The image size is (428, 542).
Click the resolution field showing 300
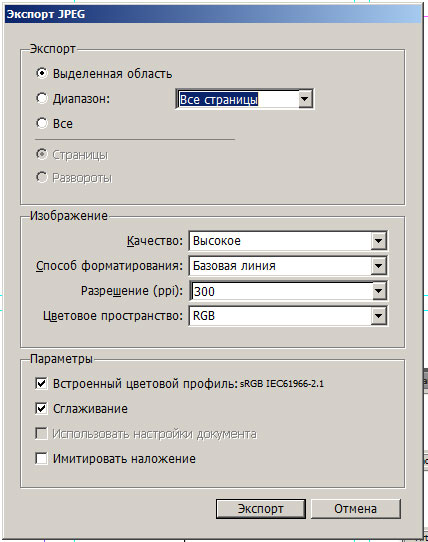coord(281,291)
